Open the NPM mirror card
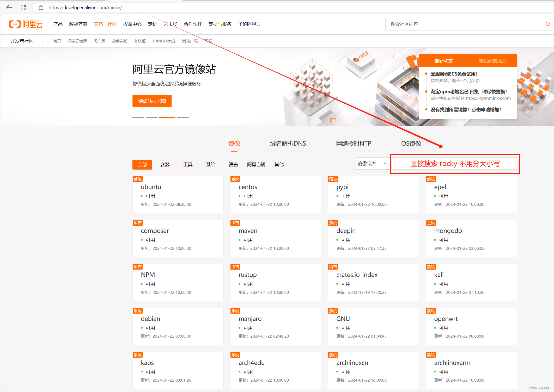 (178, 283)
